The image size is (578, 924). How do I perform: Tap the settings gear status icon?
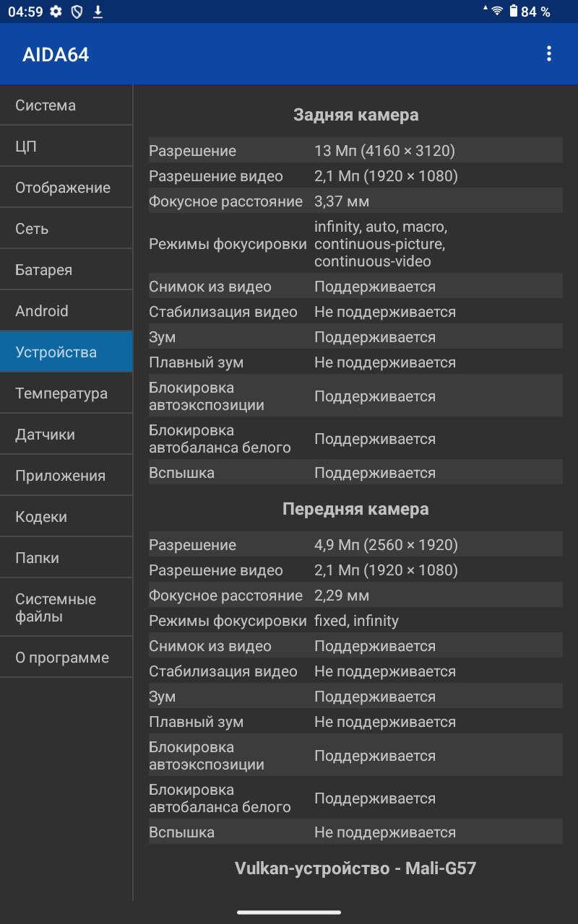56,12
